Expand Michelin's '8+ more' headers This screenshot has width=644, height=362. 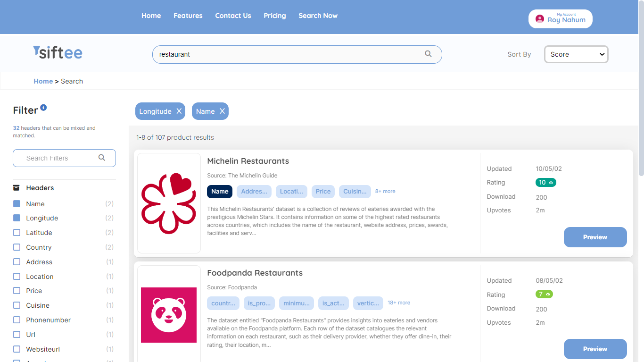385,191
